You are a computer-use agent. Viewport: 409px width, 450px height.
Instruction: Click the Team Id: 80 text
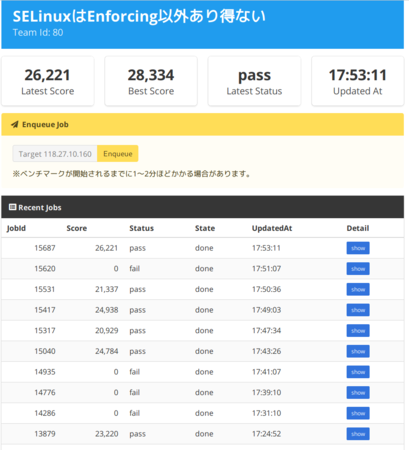click(38, 32)
